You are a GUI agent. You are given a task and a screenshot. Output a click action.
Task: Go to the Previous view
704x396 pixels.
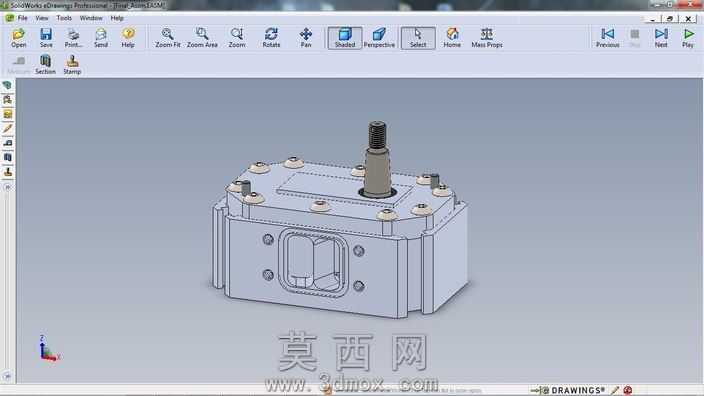pyautogui.click(x=607, y=38)
